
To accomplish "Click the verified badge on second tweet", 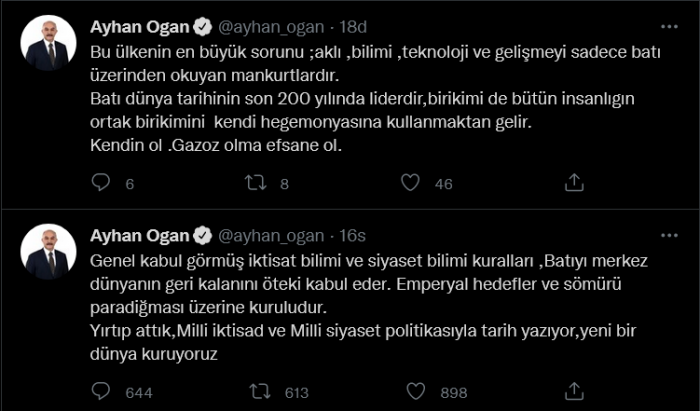I will pyautogui.click(x=202, y=236).
